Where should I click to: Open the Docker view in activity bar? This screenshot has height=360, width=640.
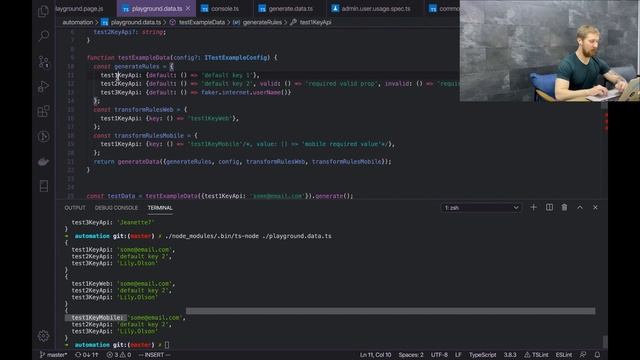(x=43, y=162)
